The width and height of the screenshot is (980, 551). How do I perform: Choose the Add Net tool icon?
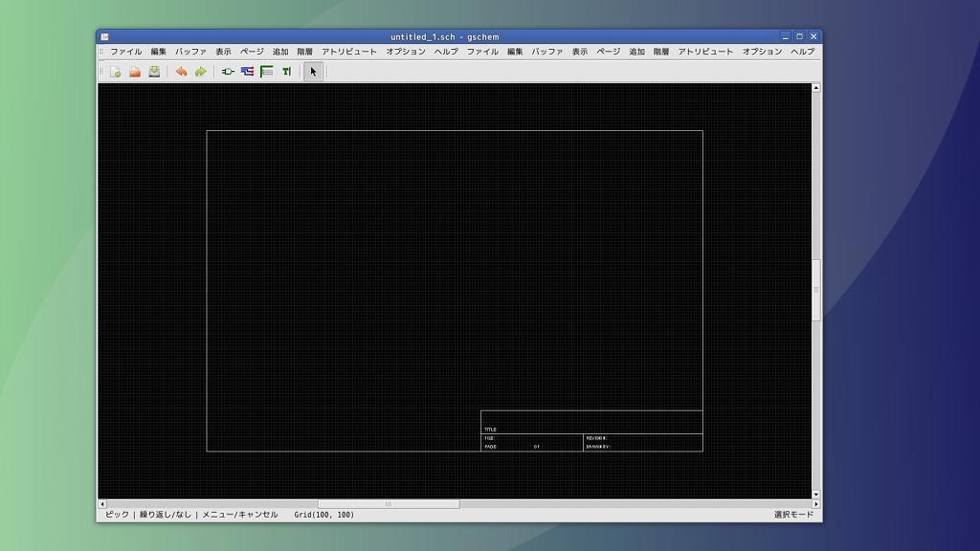[x=247, y=72]
